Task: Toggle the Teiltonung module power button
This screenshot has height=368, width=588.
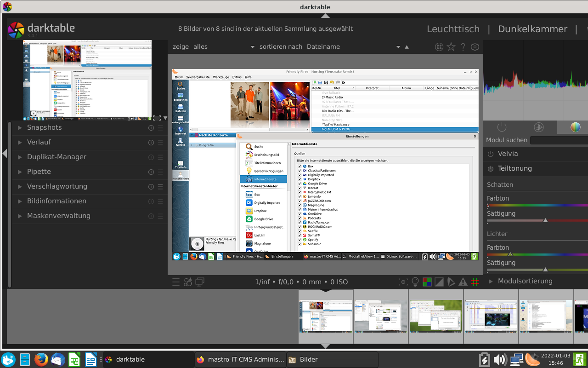Action: point(491,169)
